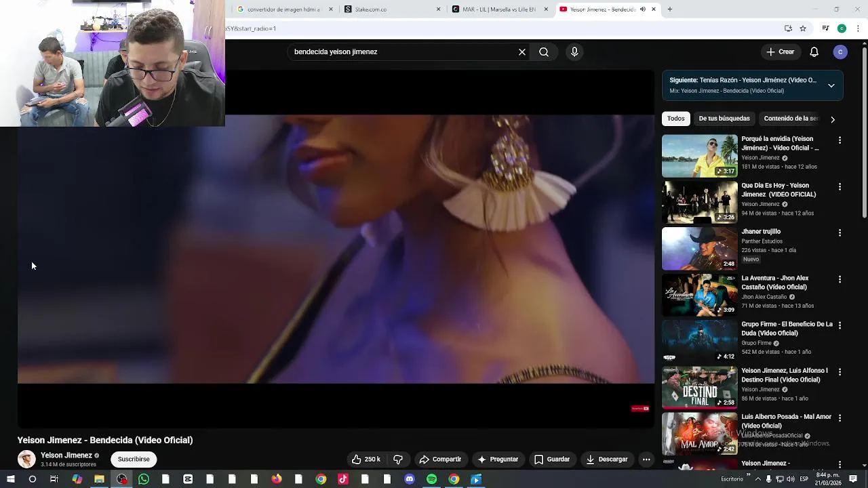This screenshot has height=488, width=868.
Task: Open options for Grupo Firme video
Action: 840,325
